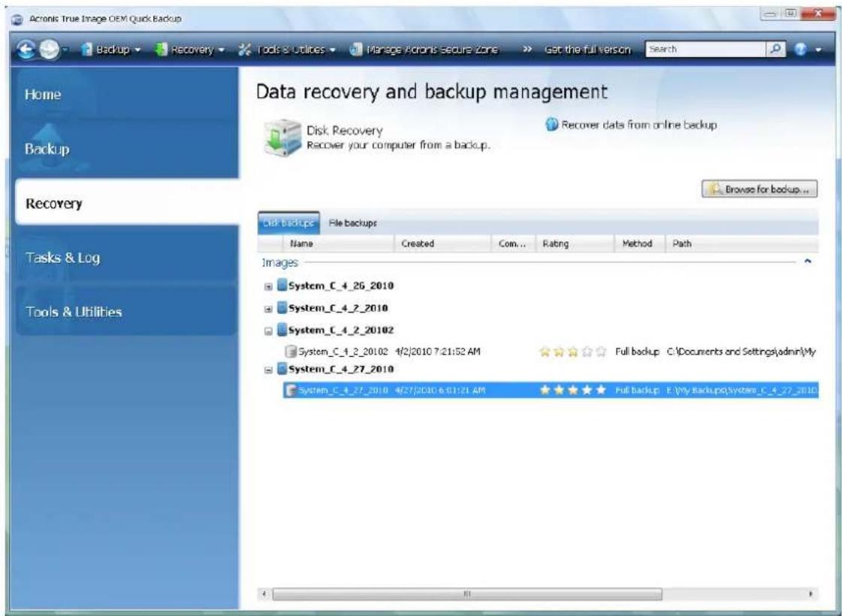Set five-star rating on System_C_4_27_2010 backup
Screen dimensions: 842x616
click(601, 390)
